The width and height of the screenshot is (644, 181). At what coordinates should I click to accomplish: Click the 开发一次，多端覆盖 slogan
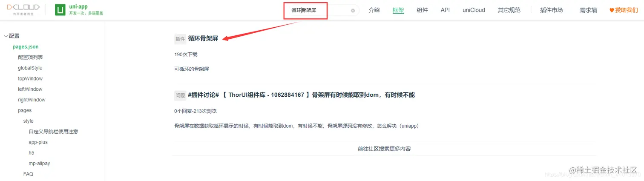pyautogui.click(x=86, y=14)
